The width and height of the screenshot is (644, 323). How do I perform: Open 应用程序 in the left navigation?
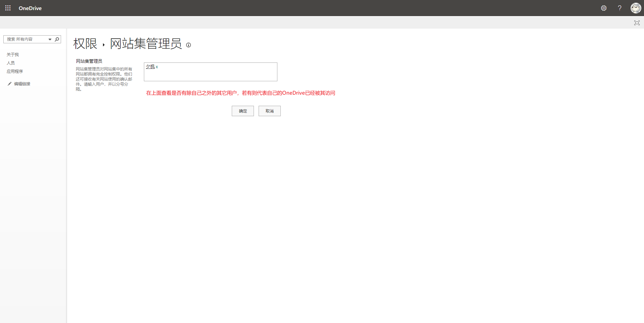(x=15, y=72)
